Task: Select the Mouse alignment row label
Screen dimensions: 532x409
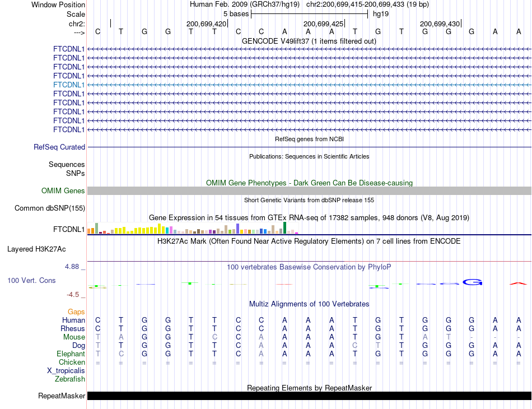Action: (74, 337)
